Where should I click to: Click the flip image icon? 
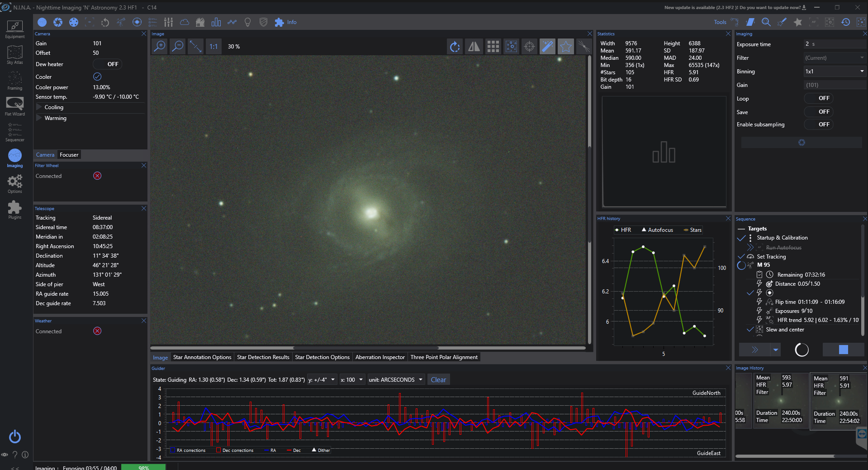tap(474, 46)
